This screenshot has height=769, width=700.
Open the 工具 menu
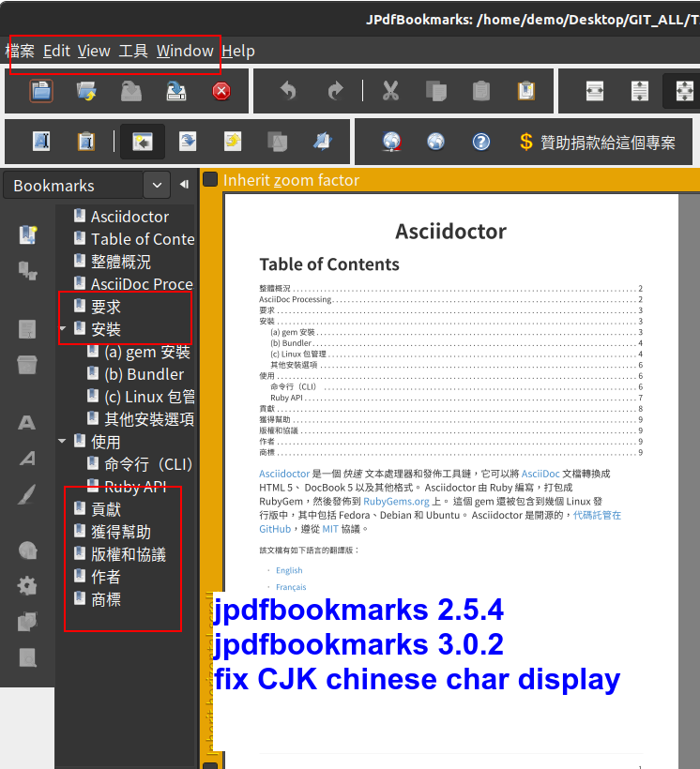(133, 51)
